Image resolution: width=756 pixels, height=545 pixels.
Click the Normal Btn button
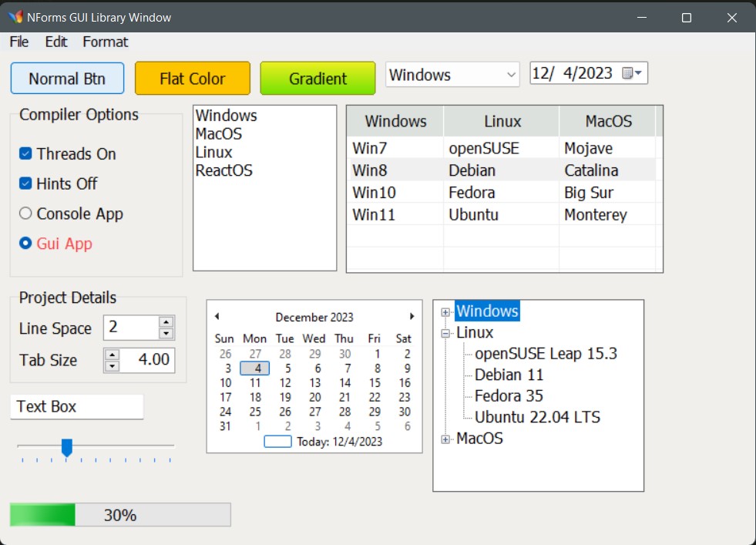pos(67,78)
